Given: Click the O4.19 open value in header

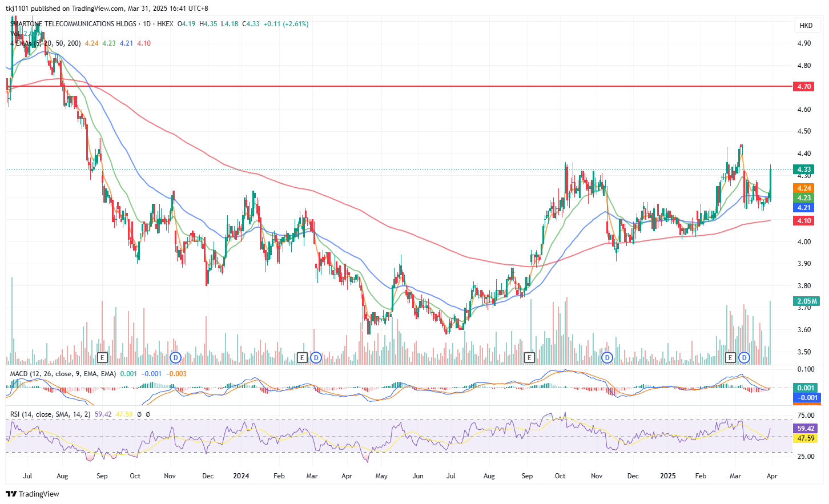Looking at the screenshot, I should coord(186,24).
